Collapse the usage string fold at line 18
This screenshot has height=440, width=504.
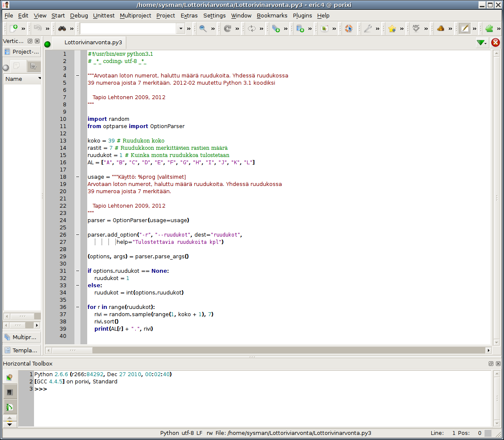tap(77, 177)
